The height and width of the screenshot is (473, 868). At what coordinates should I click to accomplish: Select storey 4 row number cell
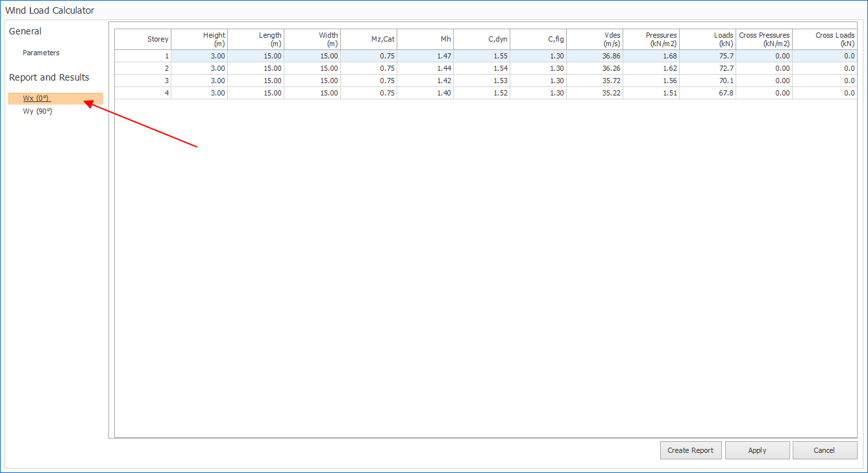click(143, 93)
